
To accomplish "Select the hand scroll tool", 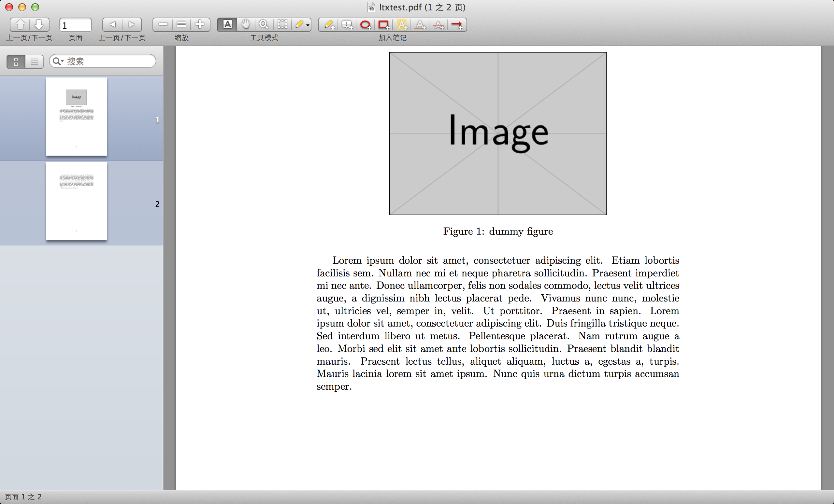I will 246,24.
